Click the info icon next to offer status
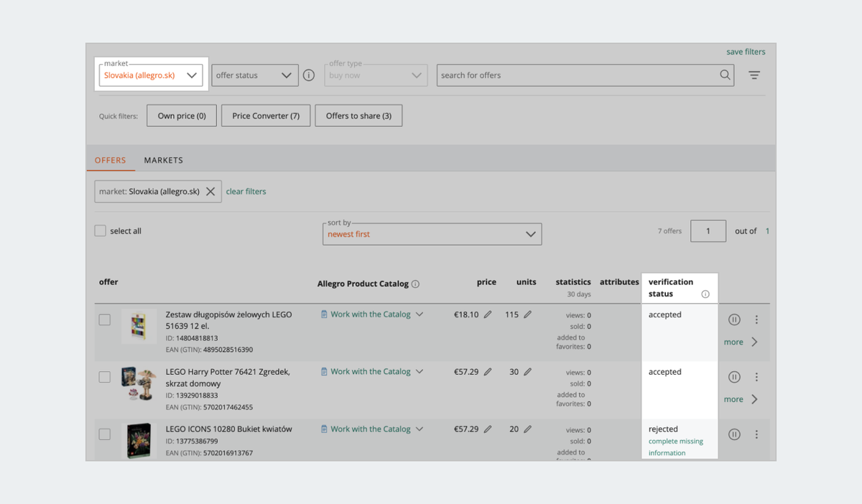The image size is (862, 504). pyautogui.click(x=309, y=75)
